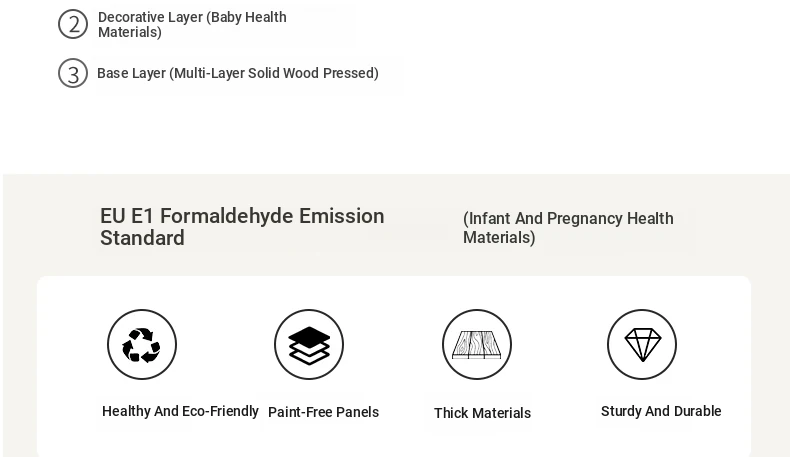Click the Infant And Pregnancy Health Materials text
This screenshot has height=457, width=790.
pyautogui.click(x=568, y=228)
